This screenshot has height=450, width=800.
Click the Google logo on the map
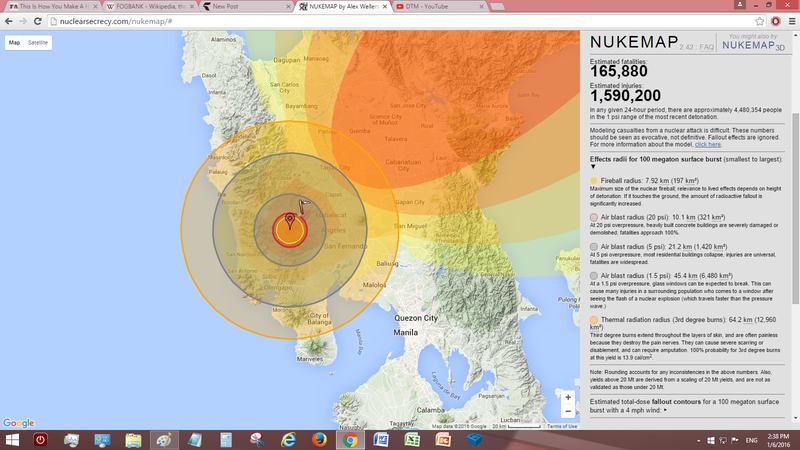pos(18,423)
